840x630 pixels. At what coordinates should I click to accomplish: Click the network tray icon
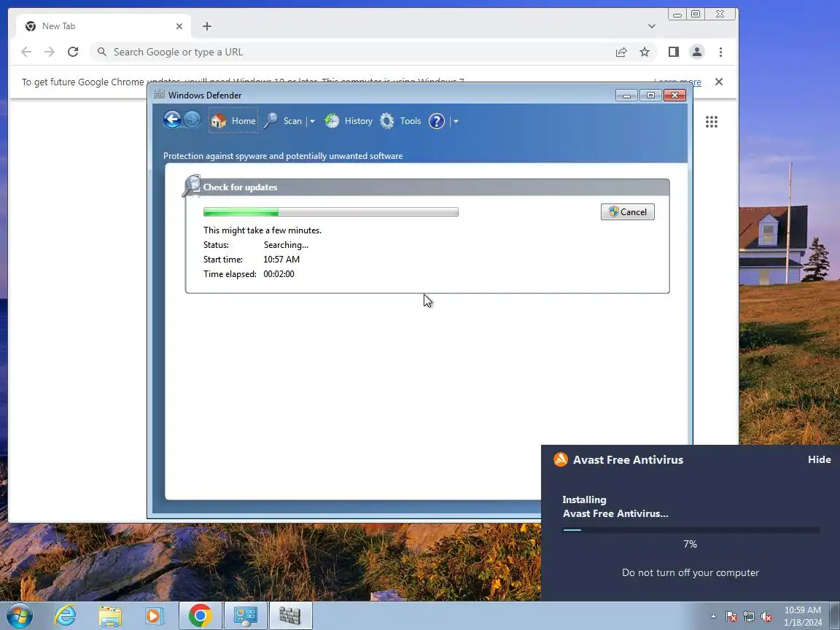[x=749, y=617]
